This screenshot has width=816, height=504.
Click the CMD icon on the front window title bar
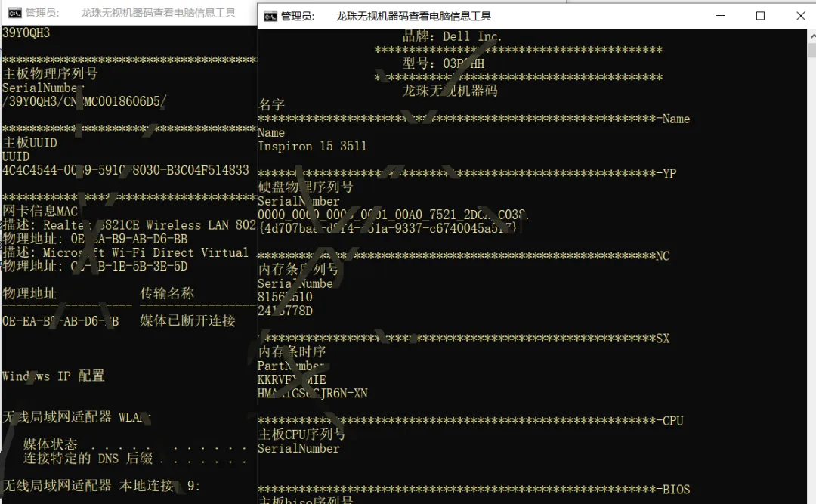tap(270, 15)
